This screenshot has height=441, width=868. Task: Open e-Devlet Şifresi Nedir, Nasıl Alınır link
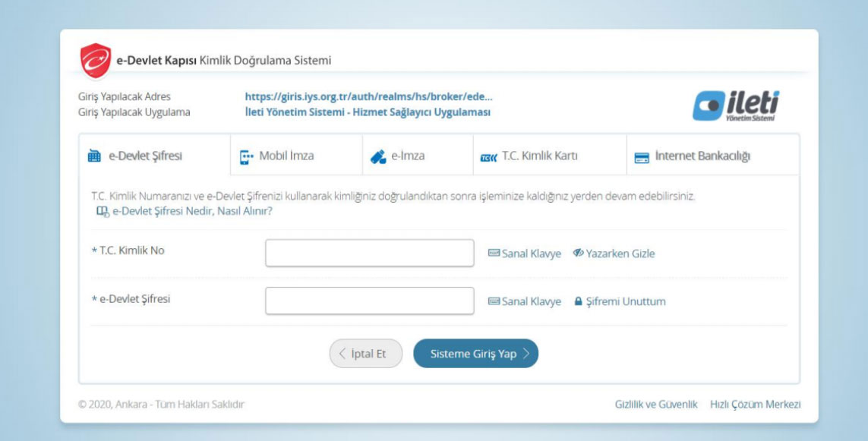point(192,211)
